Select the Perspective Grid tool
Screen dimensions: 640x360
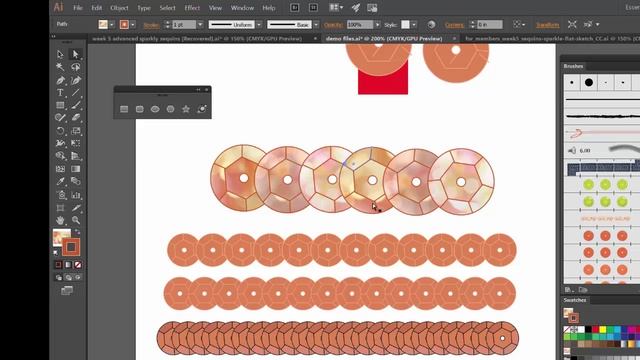point(75,156)
